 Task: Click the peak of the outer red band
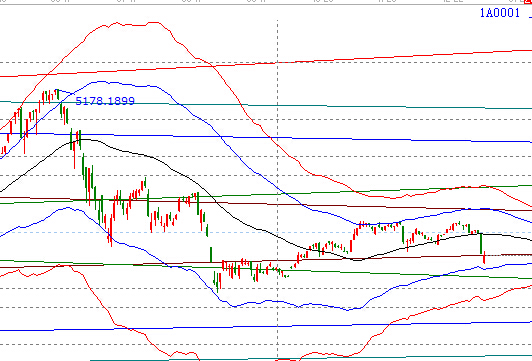[153, 23]
